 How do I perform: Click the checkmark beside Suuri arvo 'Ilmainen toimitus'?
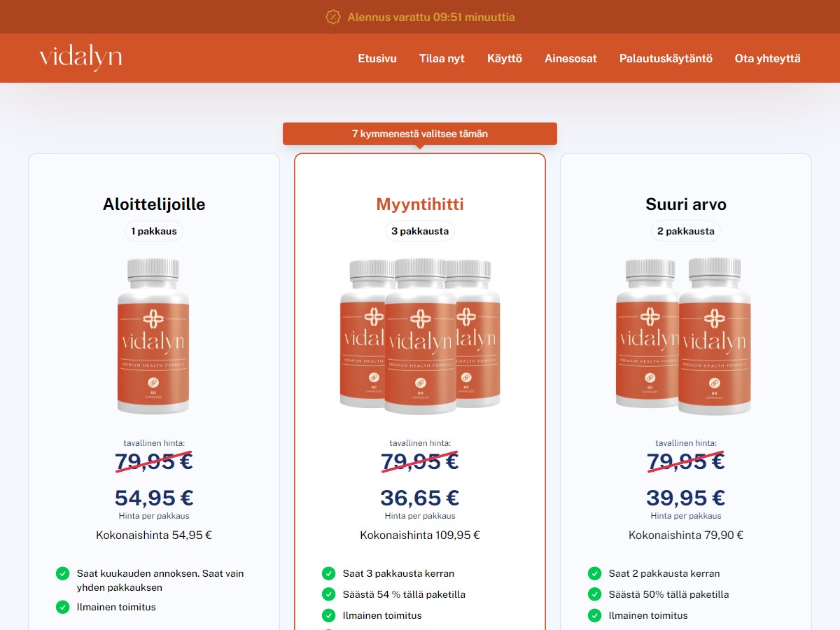595,615
